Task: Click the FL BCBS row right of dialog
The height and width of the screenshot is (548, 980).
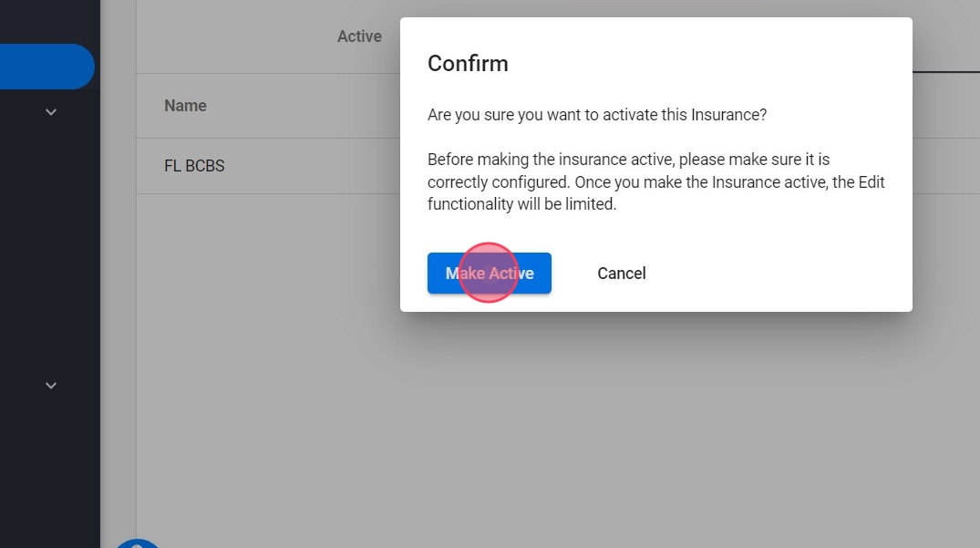Action: click(945, 166)
